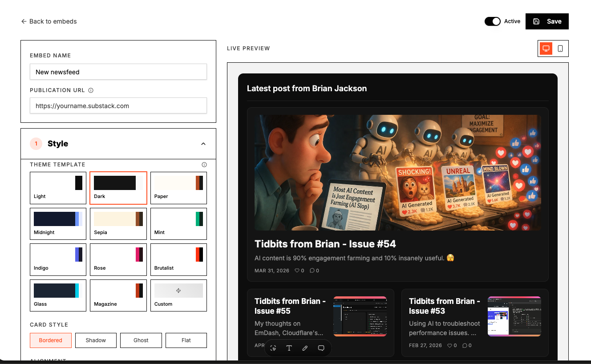591x364 pixels.
Task: Collapse the Style section chevron
Action: pyautogui.click(x=203, y=144)
